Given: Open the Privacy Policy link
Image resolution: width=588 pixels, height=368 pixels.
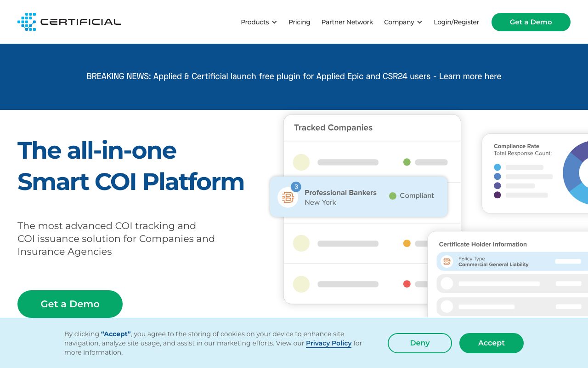Looking at the screenshot, I should (x=329, y=343).
